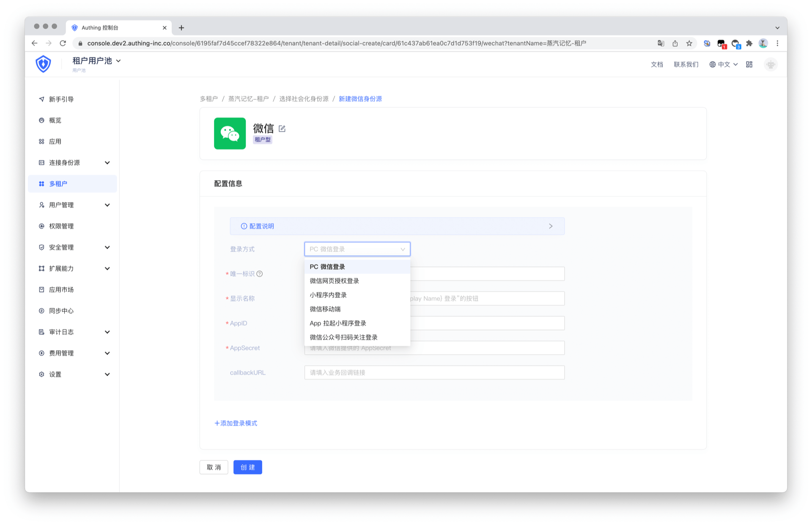The image size is (812, 525).
Task: Choose 小程序内登录 from the list
Action: [x=328, y=295]
